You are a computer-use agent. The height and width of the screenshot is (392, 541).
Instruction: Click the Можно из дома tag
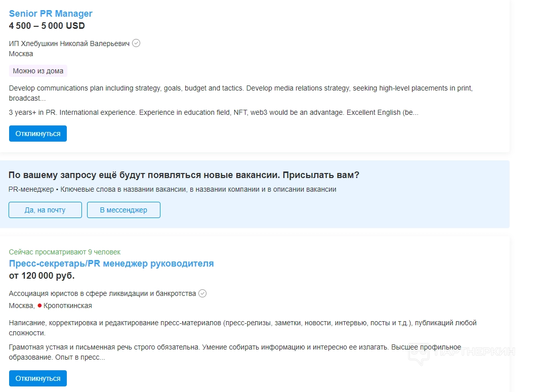click(x=38, y=71)
